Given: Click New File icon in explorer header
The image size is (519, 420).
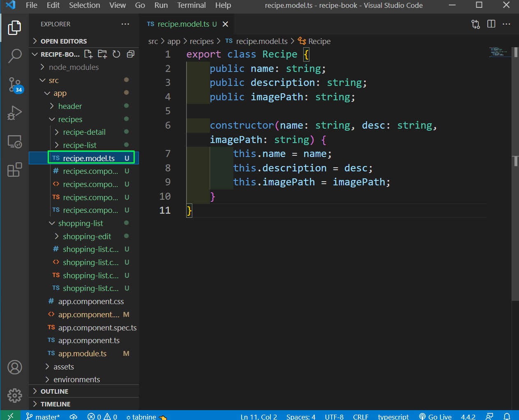Looking at the screenshot, I should 88,54.
